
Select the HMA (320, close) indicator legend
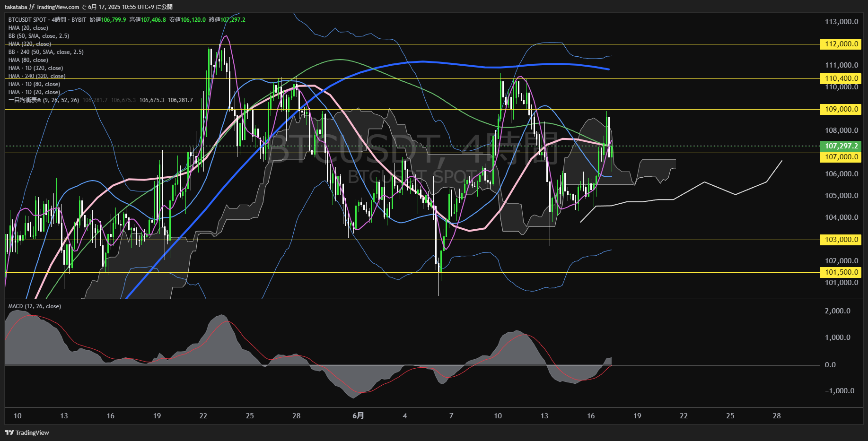click(x=30, y=44)
